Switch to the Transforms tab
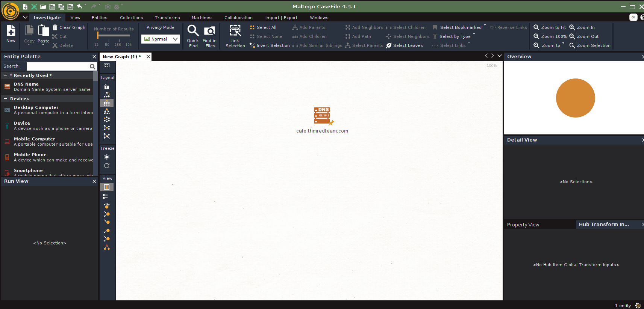This screenshot has height=309, width=644. pyautogui.click(x=167, y=18)
